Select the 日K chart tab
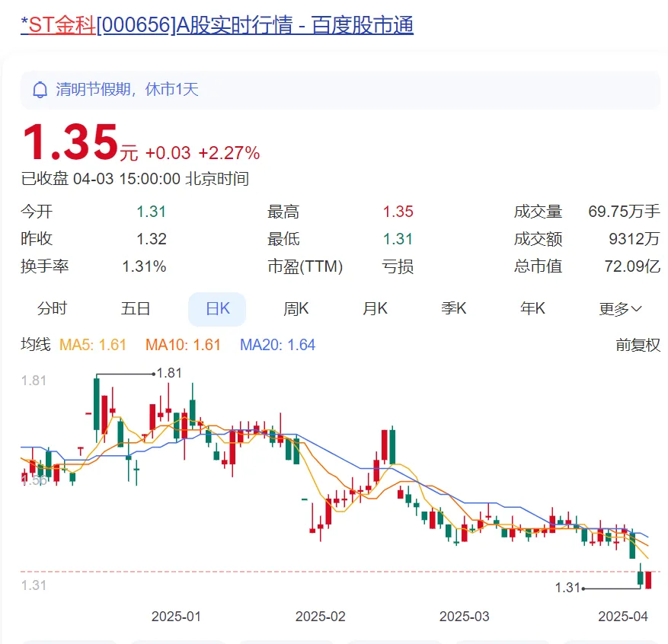668x644 pixels. coord(217,308)
